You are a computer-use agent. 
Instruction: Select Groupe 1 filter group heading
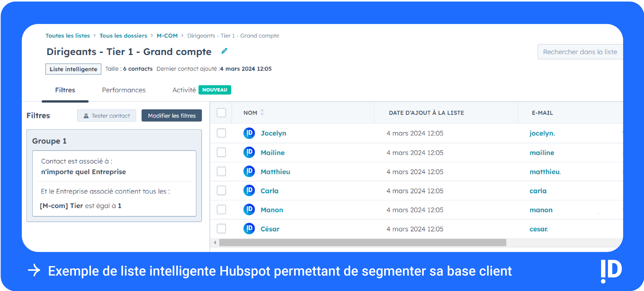[x=49, y=141]
